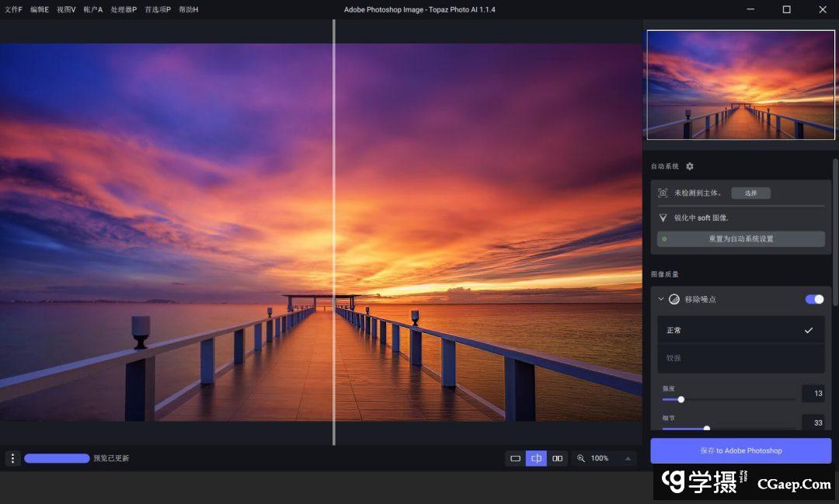Image resolution: width=839 pixels, height=504 pixels.
Task: Click the subject detection icon
Action: coord(663,193)
